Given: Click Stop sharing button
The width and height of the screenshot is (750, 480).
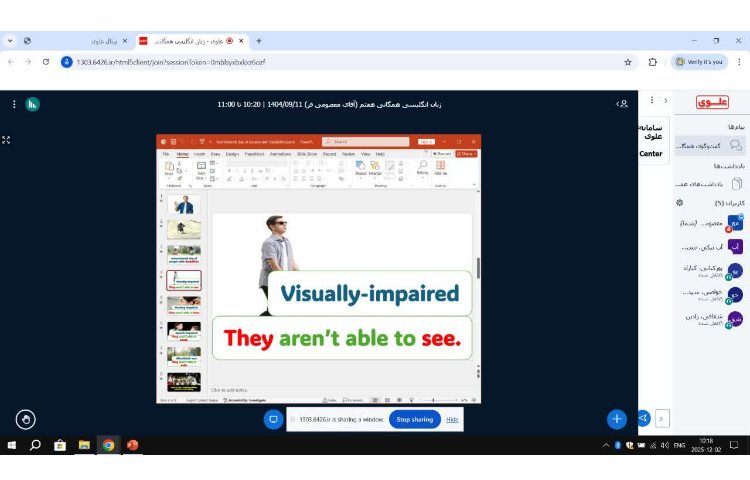Looking at the screenshot, I should [414, 419].
